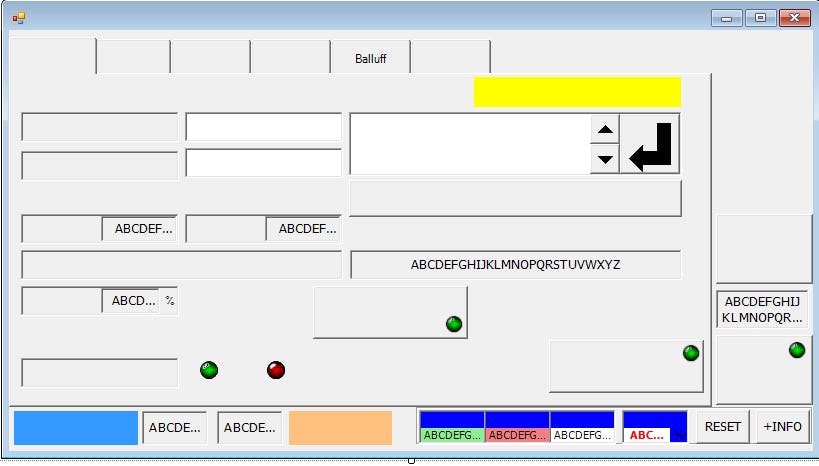Click the orange box in bottom bar

click(x=340, y=428)
